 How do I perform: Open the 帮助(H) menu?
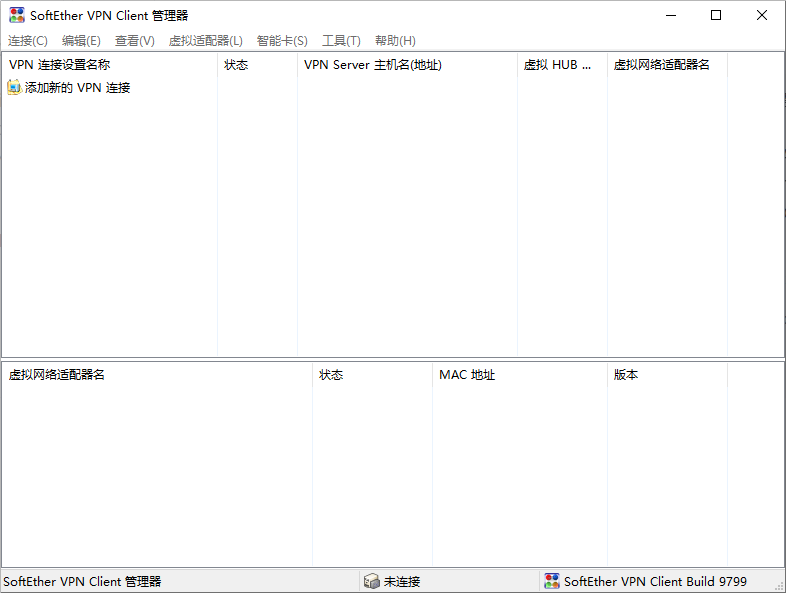point(395,41)
